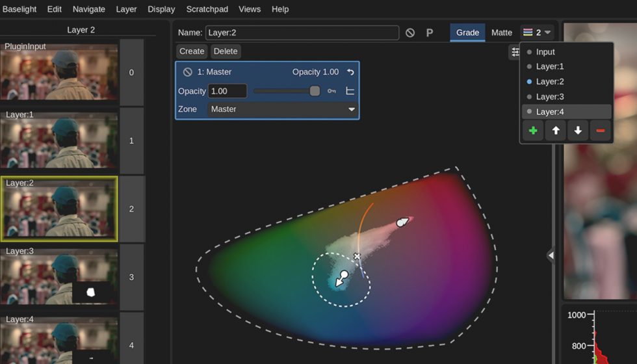Click the Delete button
The image size is (637, 364).
[226, 51]
